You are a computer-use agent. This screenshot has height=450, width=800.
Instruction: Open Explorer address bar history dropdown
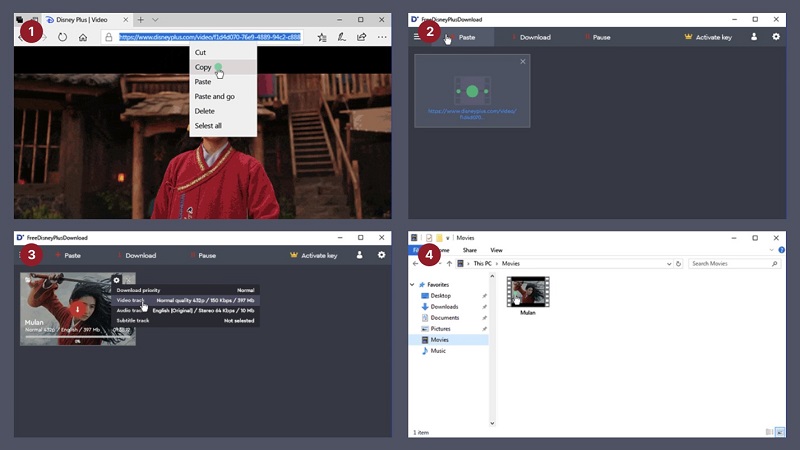click(x=669, y=264)
